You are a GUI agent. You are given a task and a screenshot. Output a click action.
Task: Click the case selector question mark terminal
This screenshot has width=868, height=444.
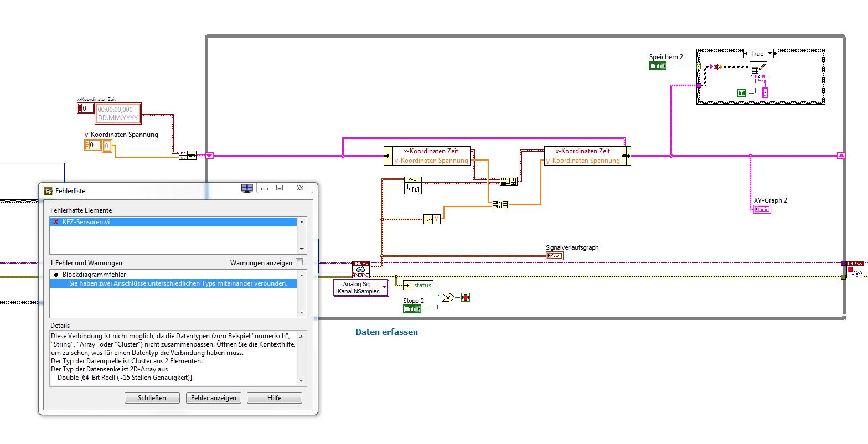click(x=699, y=66)
